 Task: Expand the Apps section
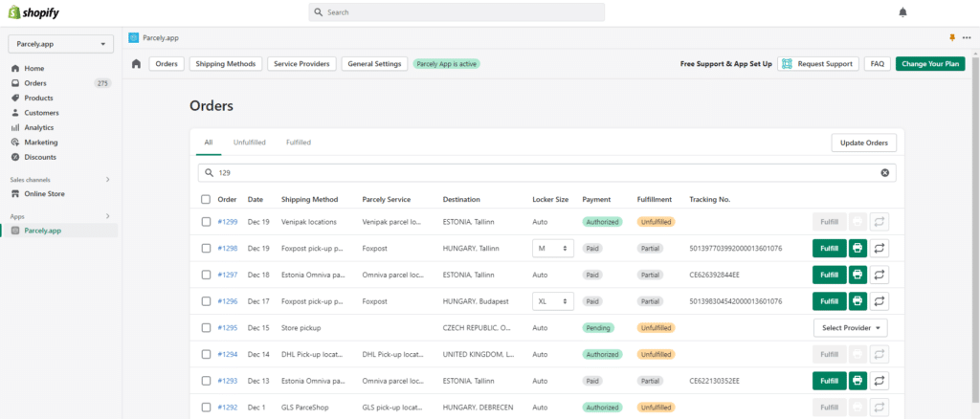[x=107, y=216]
